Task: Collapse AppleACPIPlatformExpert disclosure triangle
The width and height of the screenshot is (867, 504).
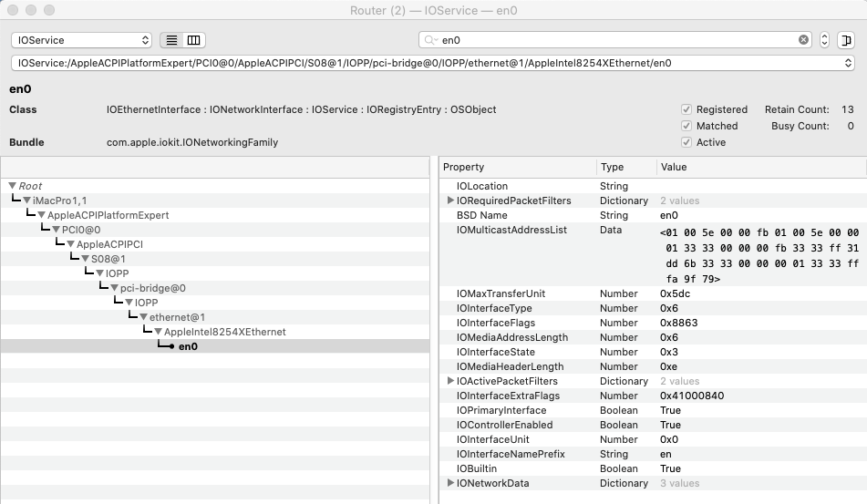Action: (x=41, y=215)
